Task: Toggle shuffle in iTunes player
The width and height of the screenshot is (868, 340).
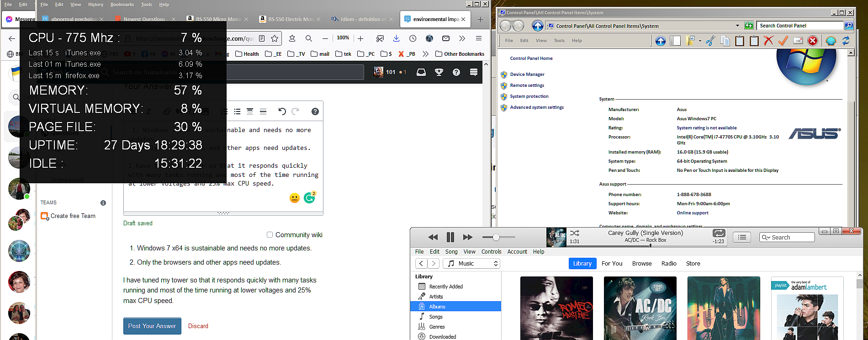Action: tap(575, 233)
